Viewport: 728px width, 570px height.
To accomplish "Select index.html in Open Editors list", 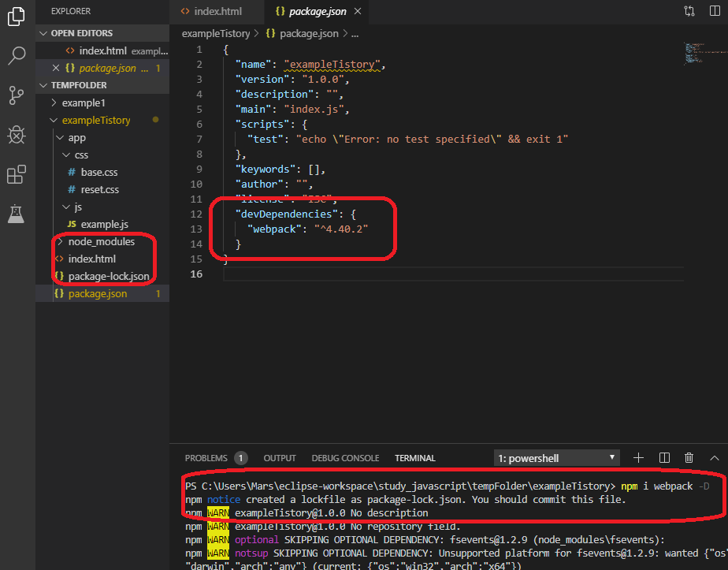I will (102, 50).
